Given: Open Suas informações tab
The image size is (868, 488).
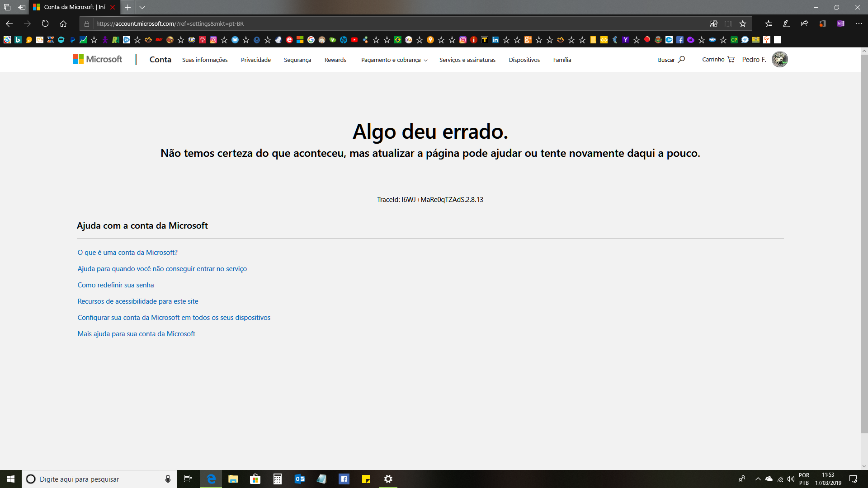Looking at the screenshot, I should (205, 60).
